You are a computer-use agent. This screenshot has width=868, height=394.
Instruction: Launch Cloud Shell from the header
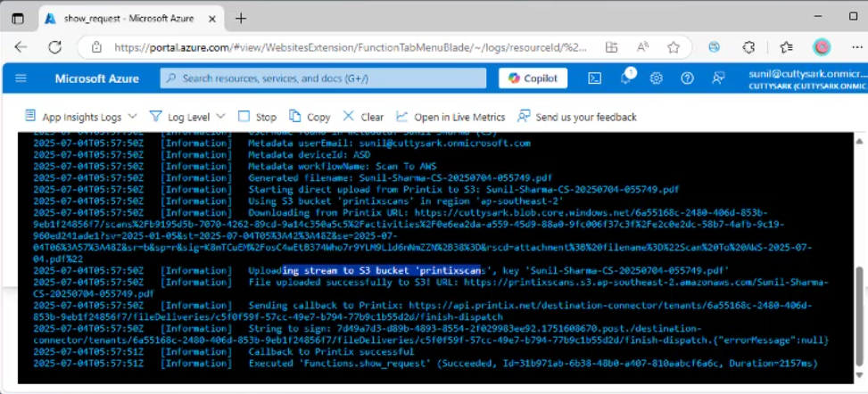pos(595,78)
